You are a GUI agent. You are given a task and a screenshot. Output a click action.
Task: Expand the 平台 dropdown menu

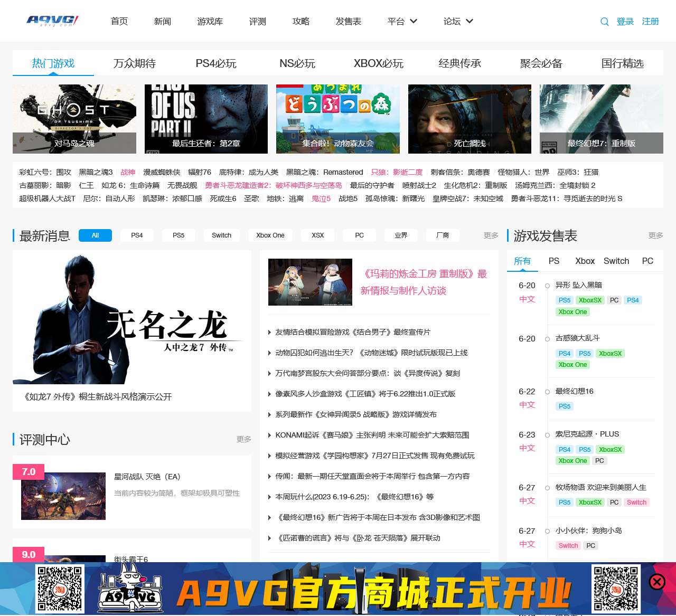tap(402, 22)
